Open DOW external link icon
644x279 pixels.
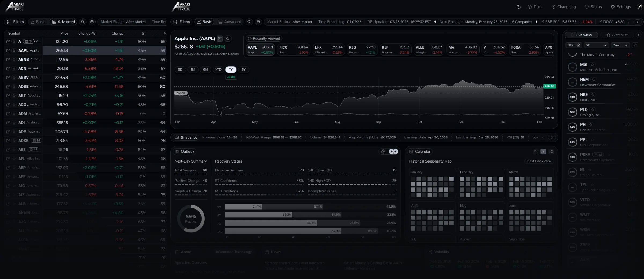pyautogui.click(x=600, y=22)
